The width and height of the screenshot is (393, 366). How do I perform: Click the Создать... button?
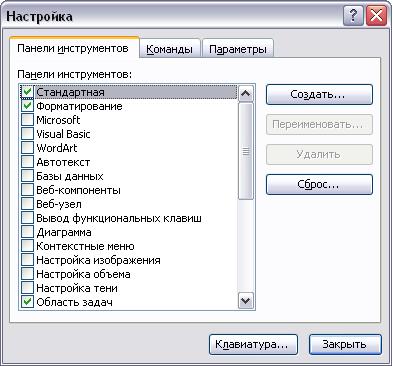[319, 94]
